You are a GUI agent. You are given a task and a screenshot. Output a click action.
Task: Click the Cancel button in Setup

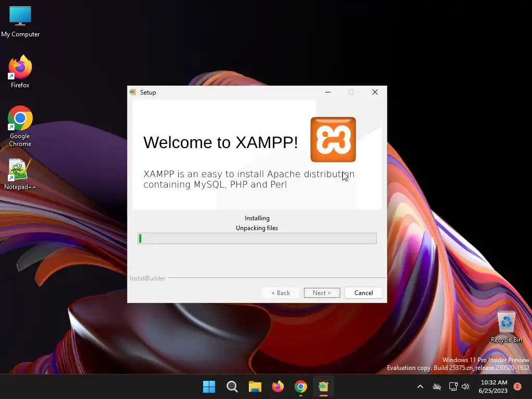pos(363,293)
